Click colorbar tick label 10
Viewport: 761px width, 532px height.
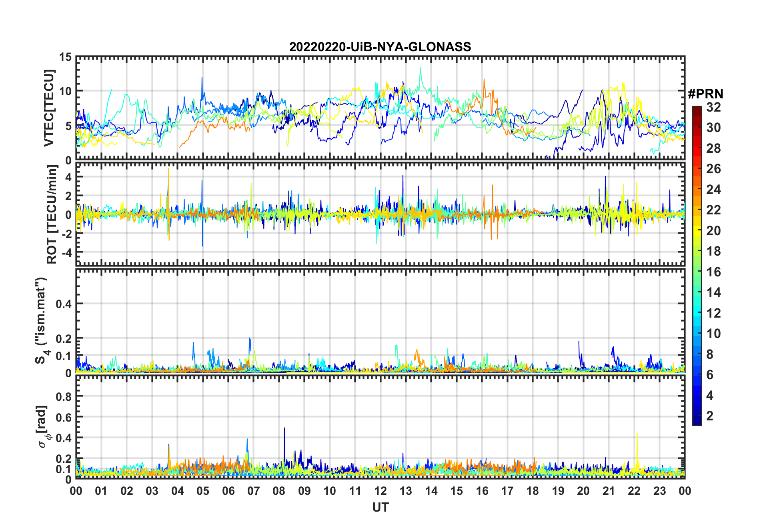coord(713,334)
